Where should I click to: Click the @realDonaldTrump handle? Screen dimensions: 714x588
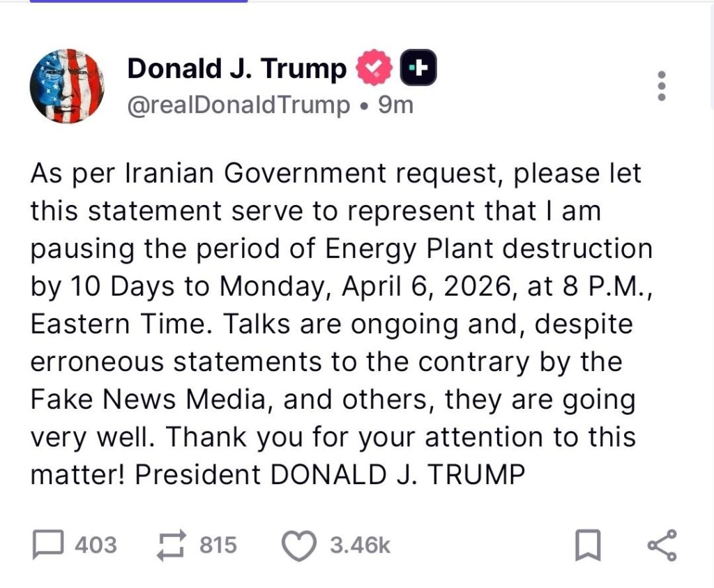pyautogui.click(x=238, y=105)
